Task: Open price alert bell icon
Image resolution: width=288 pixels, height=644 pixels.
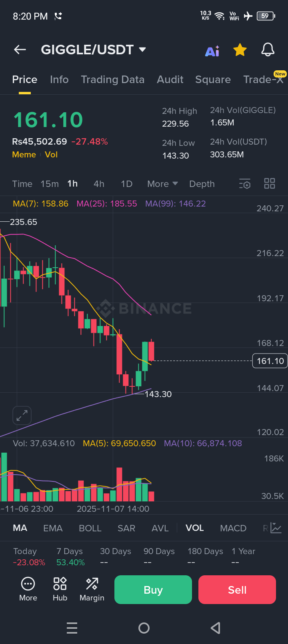Action: (x=268, y=50)
